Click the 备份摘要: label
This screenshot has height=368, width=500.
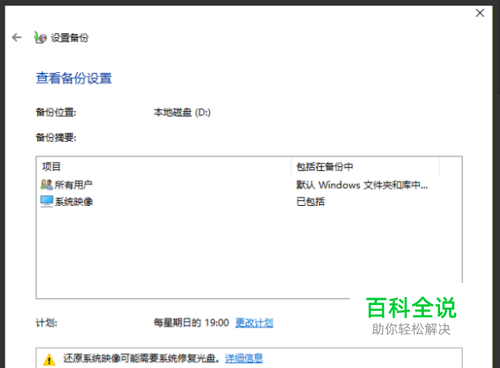click(56, 137)
